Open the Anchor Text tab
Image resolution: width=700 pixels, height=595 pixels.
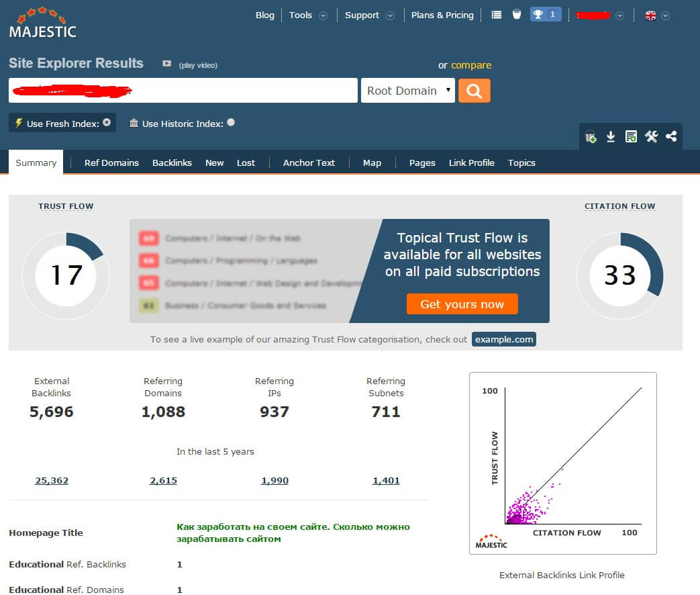309,163
